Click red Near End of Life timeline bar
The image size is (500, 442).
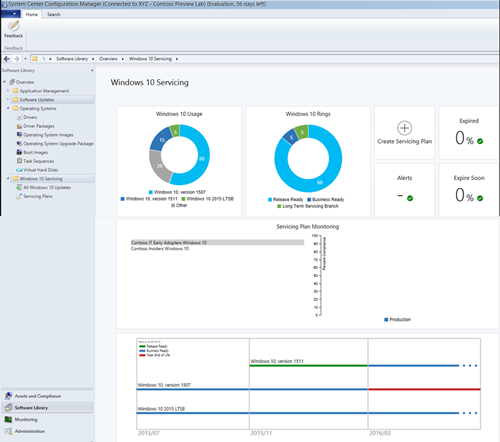[x=424, y=389]
